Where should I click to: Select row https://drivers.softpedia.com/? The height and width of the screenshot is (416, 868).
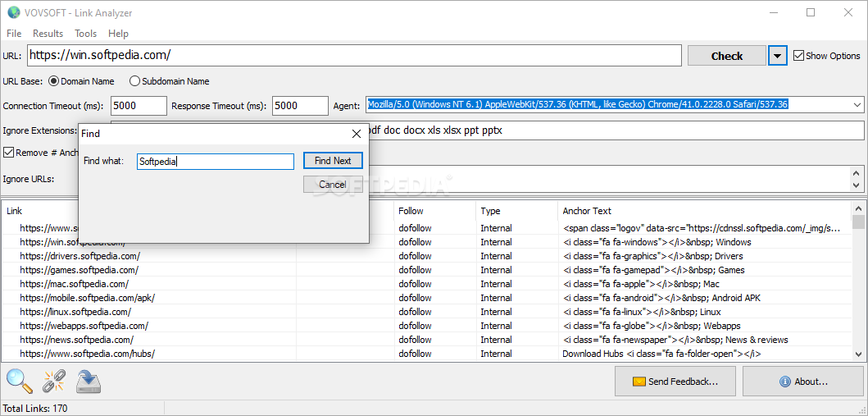(x=426, y=256)
